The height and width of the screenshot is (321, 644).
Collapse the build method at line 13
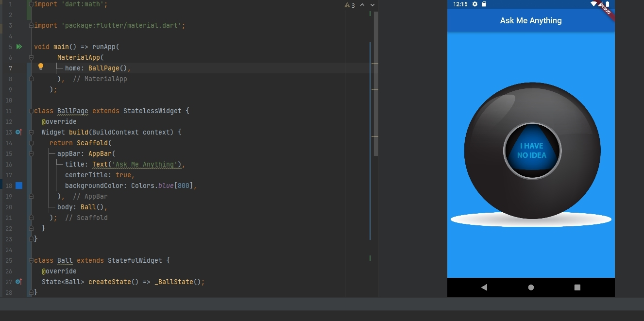[x=31, y=132]
